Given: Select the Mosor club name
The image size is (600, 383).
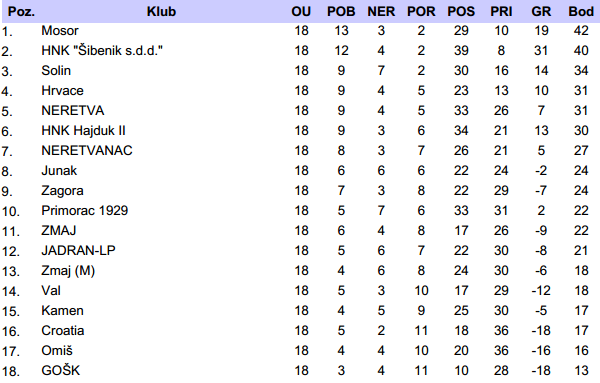Looking at the screenshot, I should tap(60, 31).
